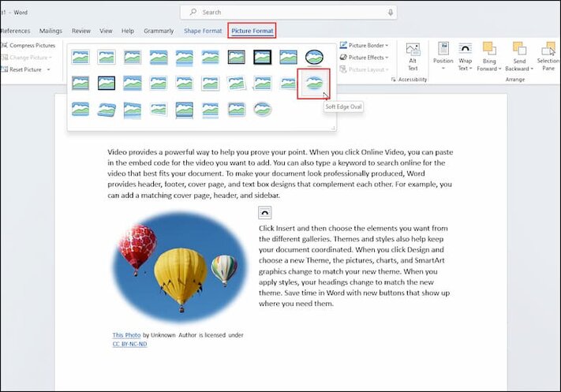Screen dimensions: 561x392
Task: Follow the CC BY-NC-ND license link
Action: 129,344
